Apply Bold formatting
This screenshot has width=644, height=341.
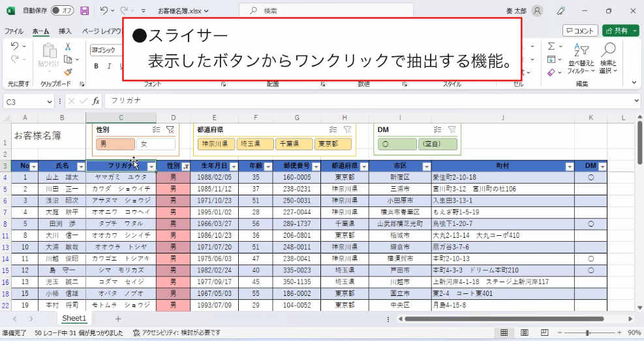tap(96, 66)
